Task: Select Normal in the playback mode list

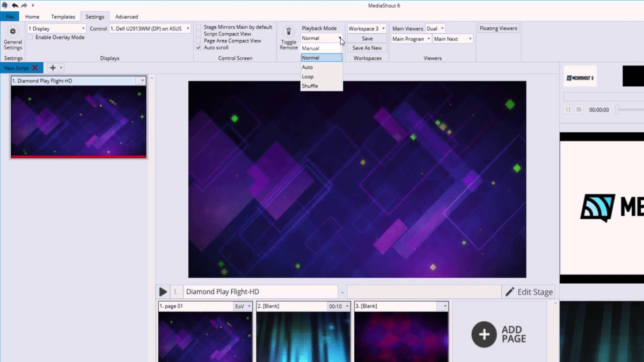Action: 321,58
